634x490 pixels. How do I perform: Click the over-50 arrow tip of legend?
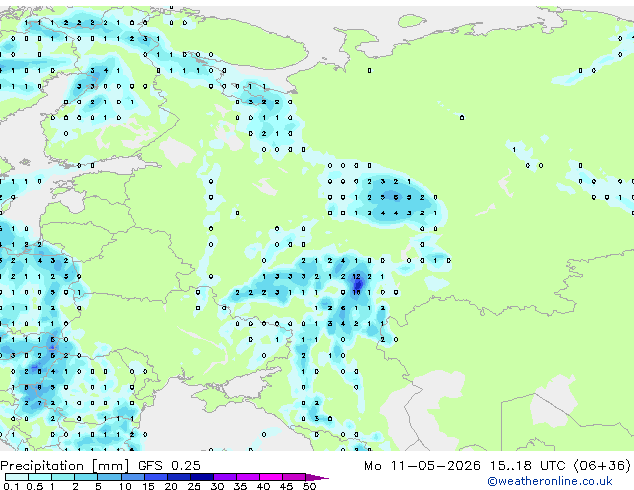pos(317,477)
